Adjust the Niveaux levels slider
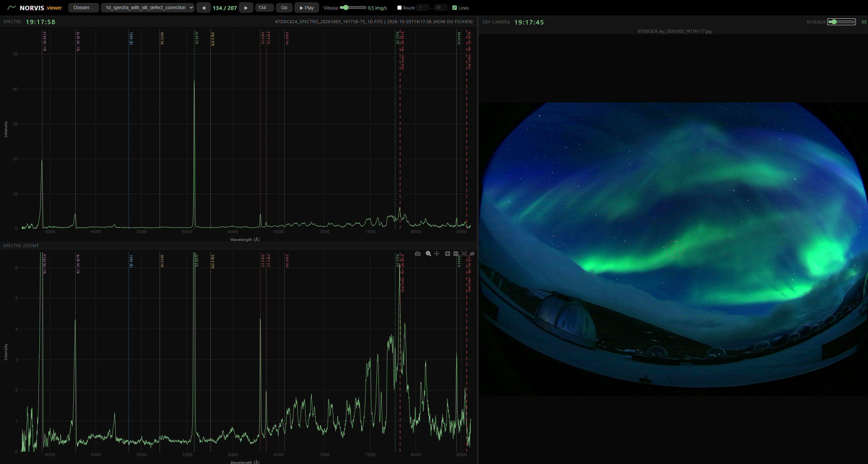 [841, 22]
